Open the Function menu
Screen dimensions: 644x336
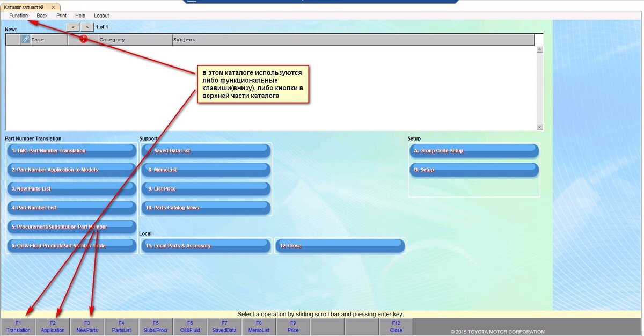tap(18, 16)
